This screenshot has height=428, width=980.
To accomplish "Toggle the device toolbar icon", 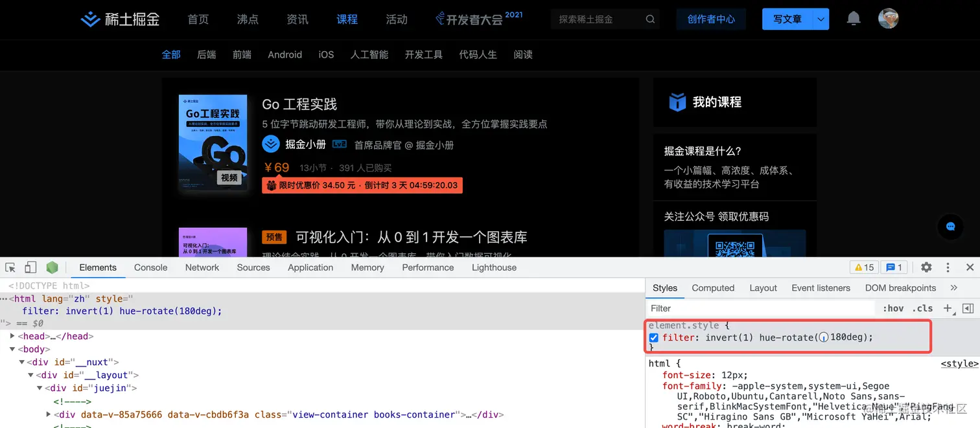I will point(30,267).
